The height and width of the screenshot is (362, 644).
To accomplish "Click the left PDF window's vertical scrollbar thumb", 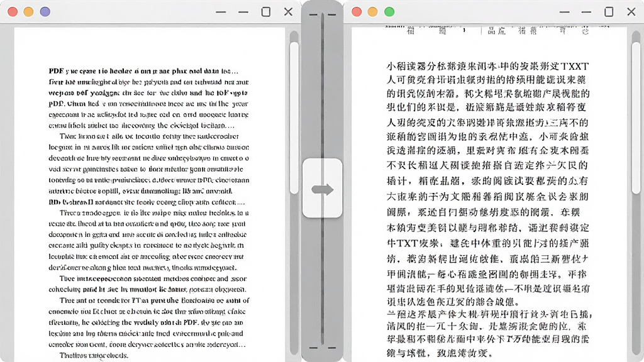I will (294, 118).
